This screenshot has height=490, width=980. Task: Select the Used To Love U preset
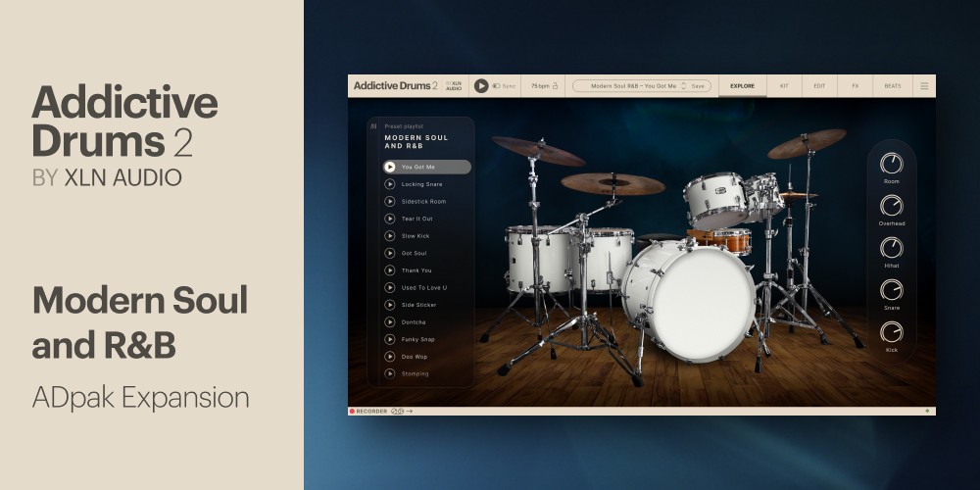click(x=423, y=287)
